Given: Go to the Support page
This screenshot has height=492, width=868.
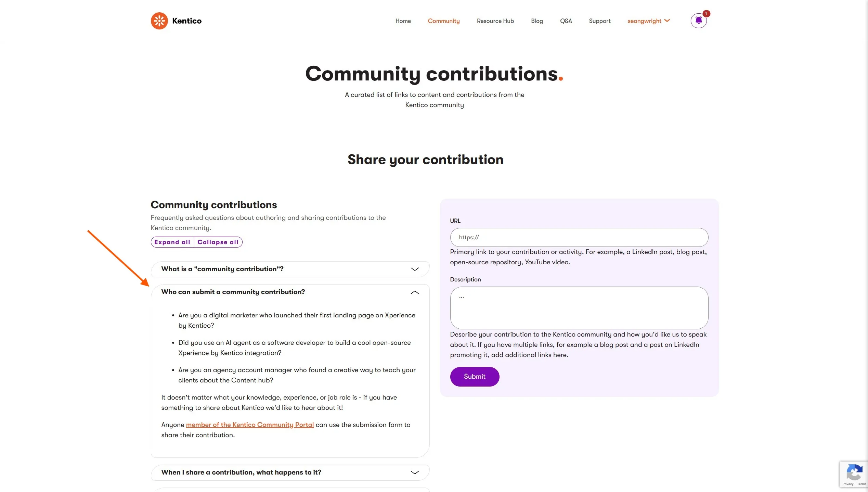Looking at the screenshot, I should [599, 21].
